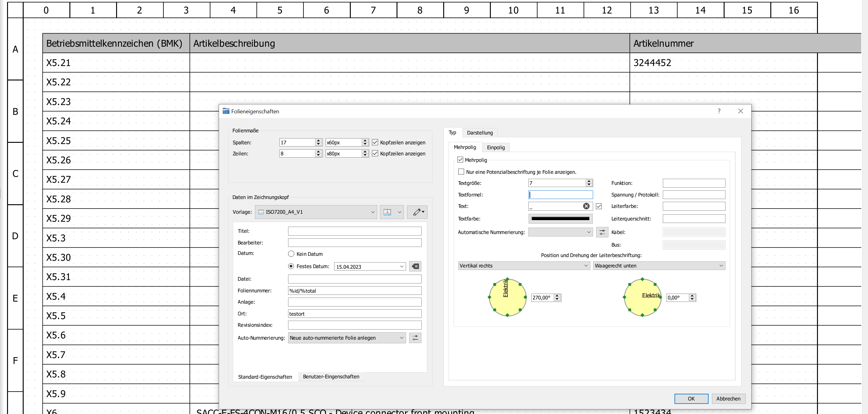Click into the Titel input field

pos(354,231)
